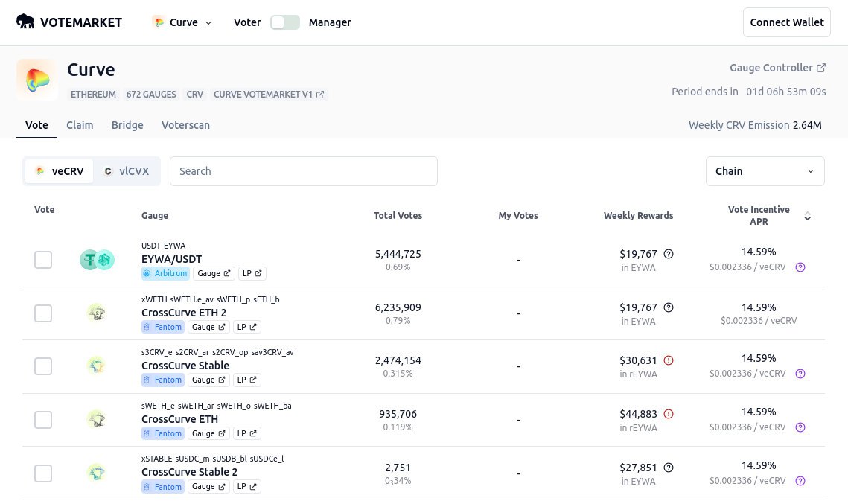Click the 5,444,725 total votes value
Image resolution: width=848 pixels, height=504 pixels.
pyautogui.click(x=398, y=254)
